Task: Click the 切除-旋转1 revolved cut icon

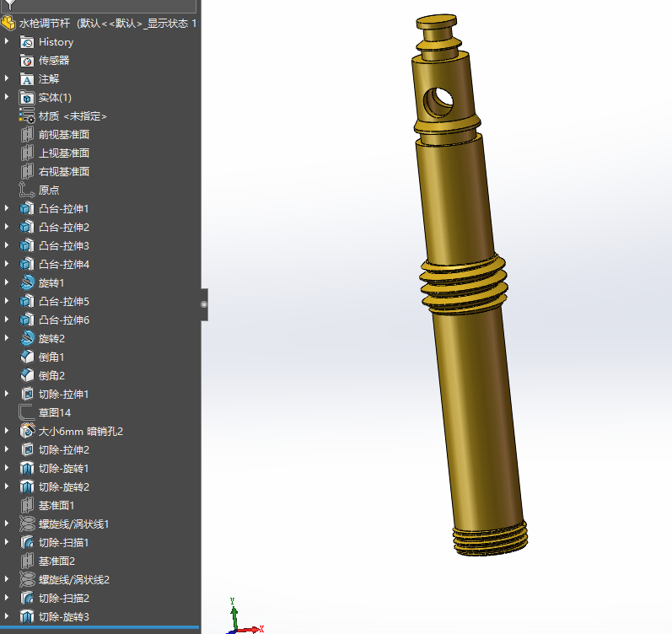Action: 27,469
